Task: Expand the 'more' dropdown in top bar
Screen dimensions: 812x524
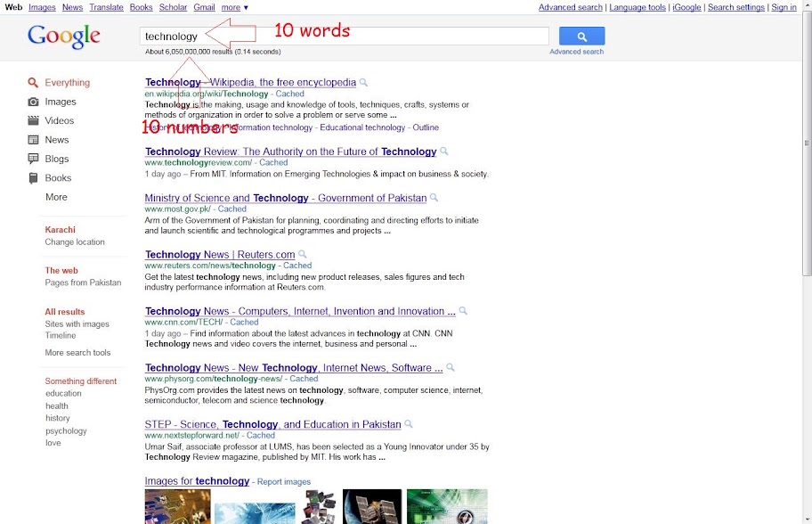Action: pos(234,7)
